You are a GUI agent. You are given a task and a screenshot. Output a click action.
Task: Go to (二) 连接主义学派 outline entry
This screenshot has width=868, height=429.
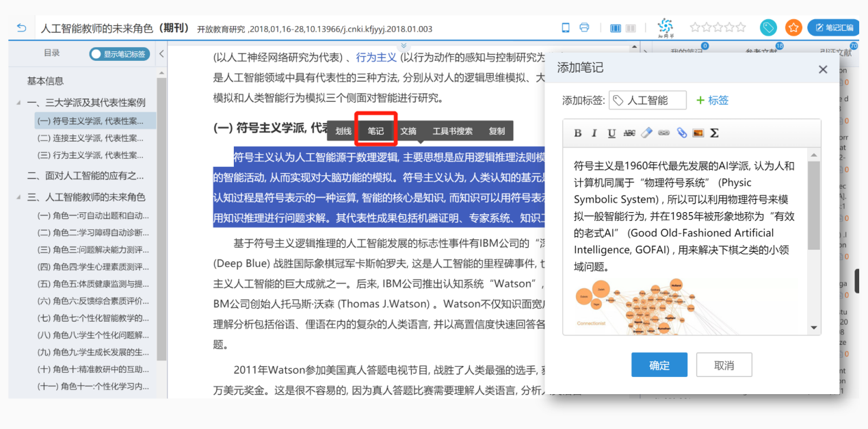pyautogui.click(x=91, y=138)
